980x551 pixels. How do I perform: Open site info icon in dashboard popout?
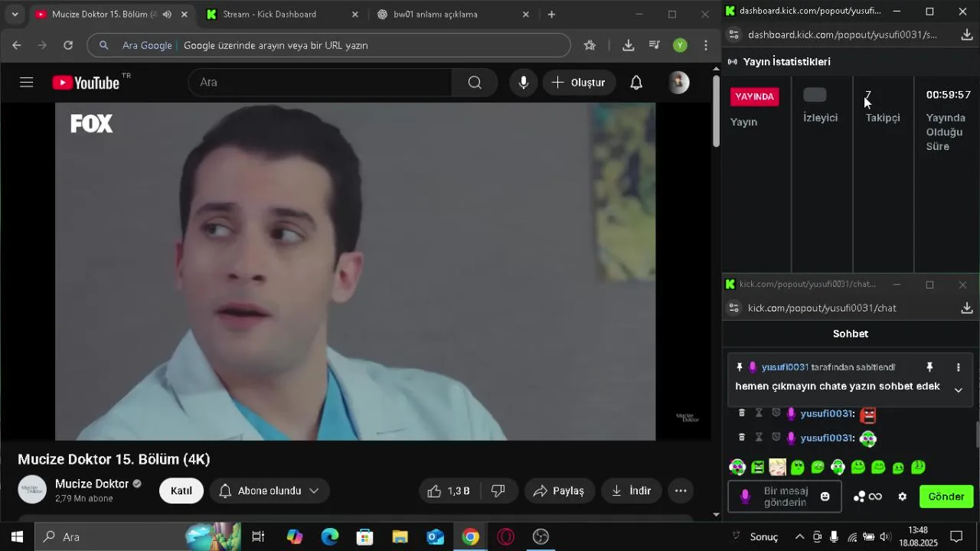point(733,34)
